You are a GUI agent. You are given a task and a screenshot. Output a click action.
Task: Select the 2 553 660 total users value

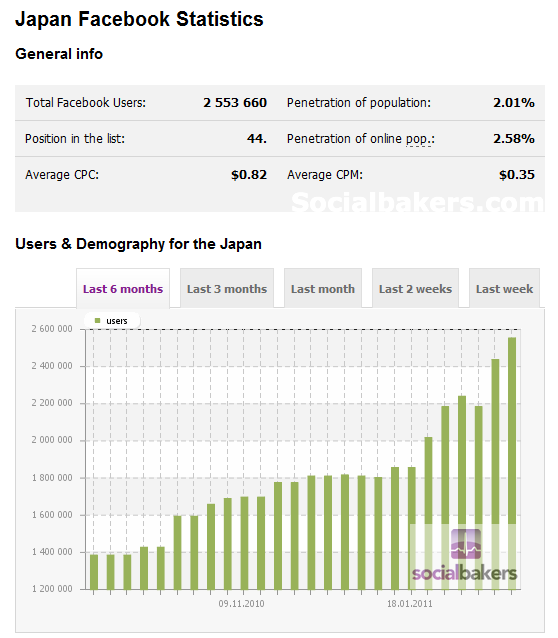pyautogui.click(x=235, y=103)
